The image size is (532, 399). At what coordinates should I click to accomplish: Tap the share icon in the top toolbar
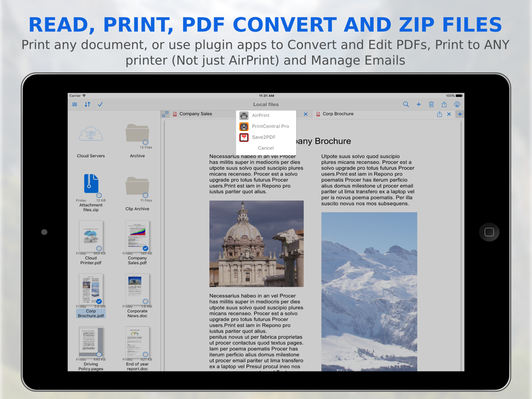444,104
